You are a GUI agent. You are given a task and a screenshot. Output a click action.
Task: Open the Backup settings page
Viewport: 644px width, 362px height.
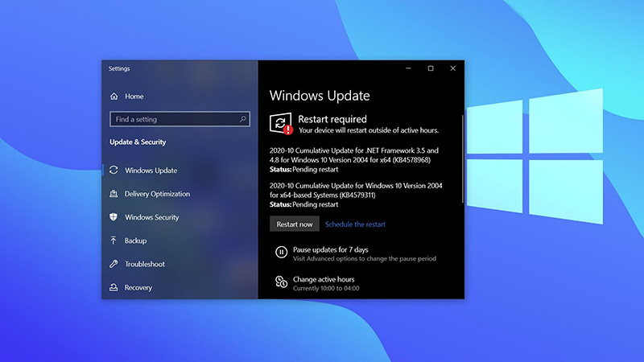tap(135, 241)
